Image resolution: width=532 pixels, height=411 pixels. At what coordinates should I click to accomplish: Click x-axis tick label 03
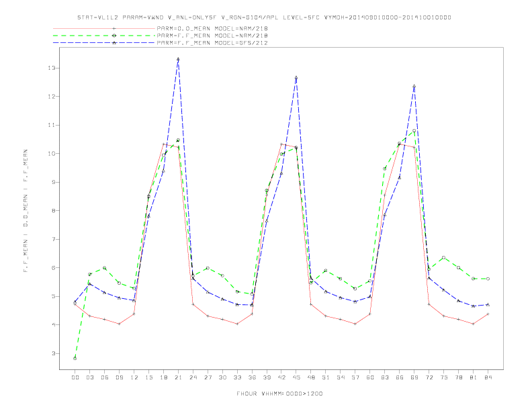[x=89, y=377]
